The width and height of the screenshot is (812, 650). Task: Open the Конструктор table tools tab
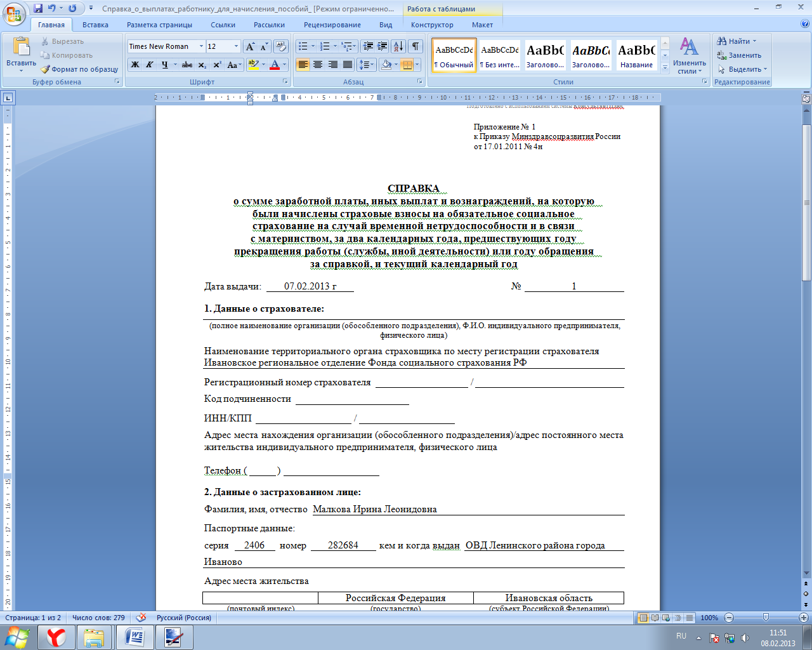(x=432, y=25)
